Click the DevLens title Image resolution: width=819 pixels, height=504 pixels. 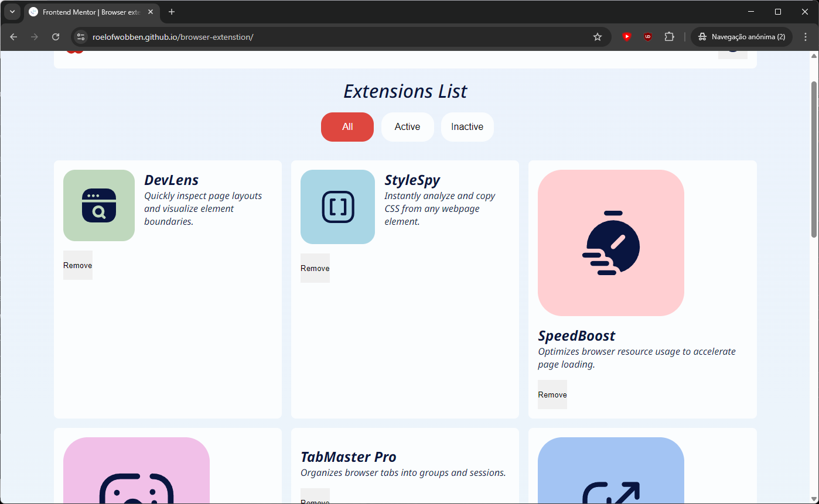point(172,180)
